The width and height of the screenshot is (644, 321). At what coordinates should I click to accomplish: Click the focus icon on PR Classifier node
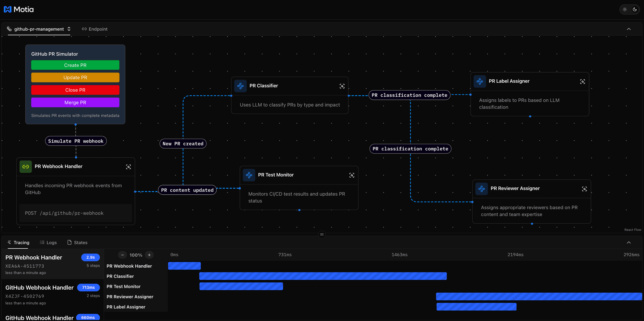[342, 86]
